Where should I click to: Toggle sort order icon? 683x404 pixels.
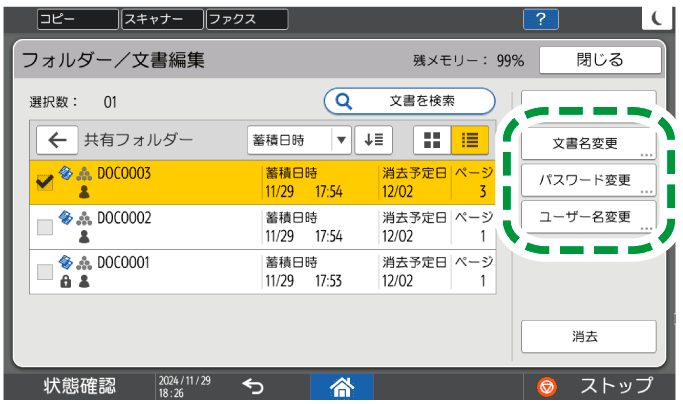[374, 140]
